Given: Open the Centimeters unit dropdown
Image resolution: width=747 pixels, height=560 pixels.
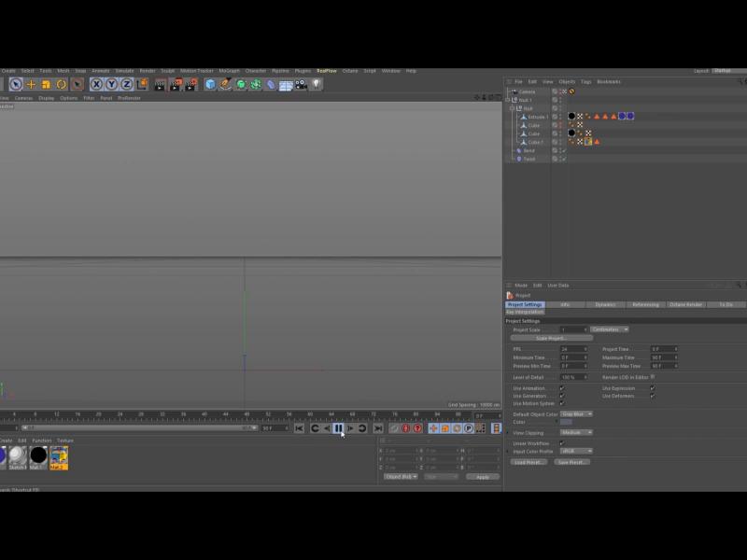Looking at the screenshot, I should [x=609, y=329].
